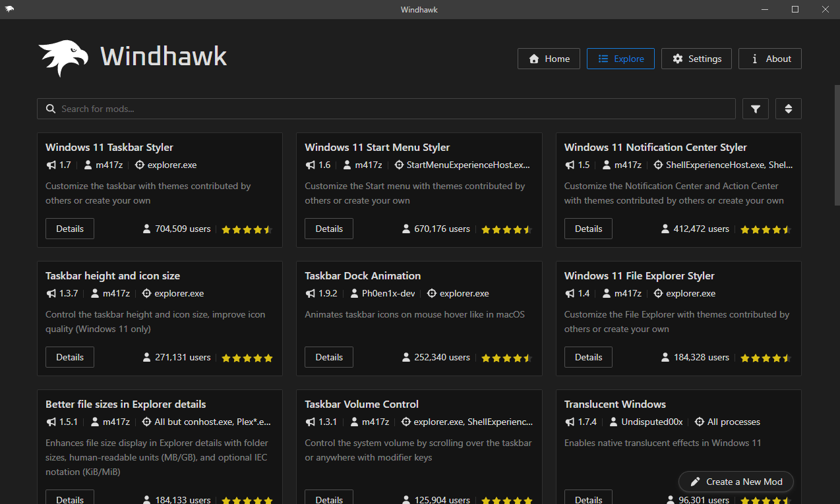Click target icon beside StartMenuExperienceHost.exe
840x504 pixels.
399,165
